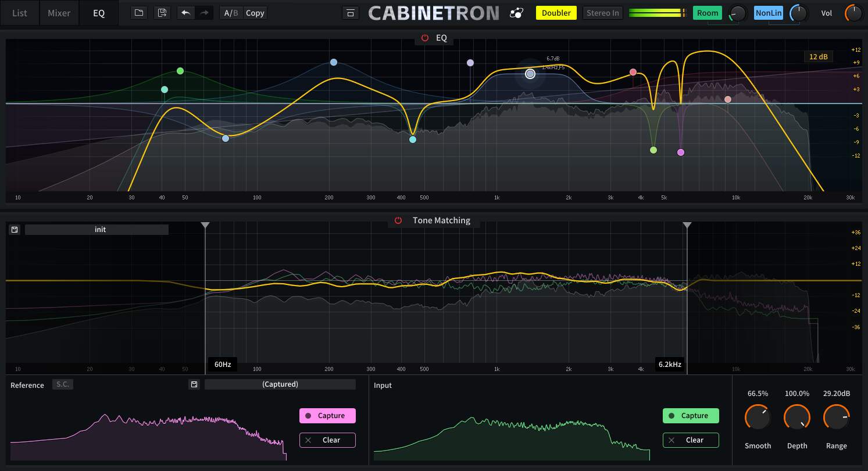Switch to the List tab
This screenshot has height=471, width=868.
click(19, 12)
